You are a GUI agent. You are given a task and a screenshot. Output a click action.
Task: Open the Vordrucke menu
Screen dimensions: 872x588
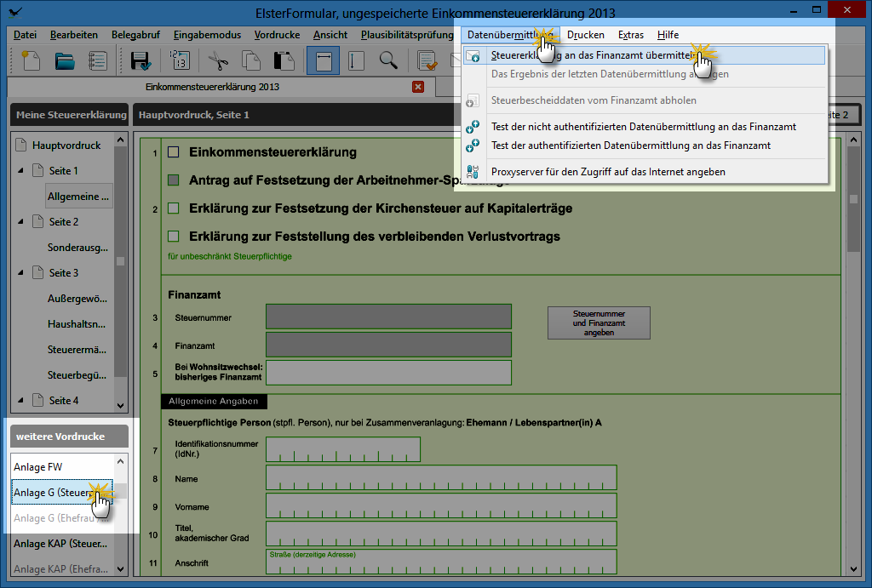coord(277,35)
